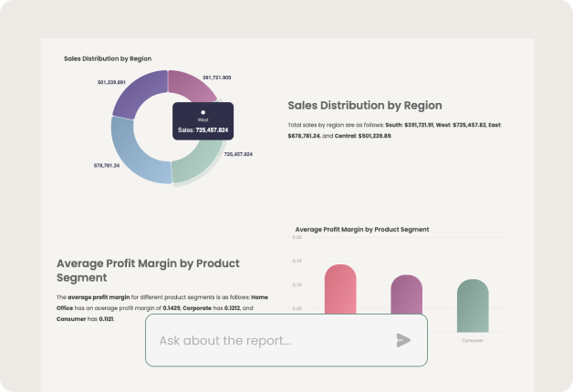Screen dimensions: 573x392
Task: Click the green Consumer bar
Action: [473, 305]
